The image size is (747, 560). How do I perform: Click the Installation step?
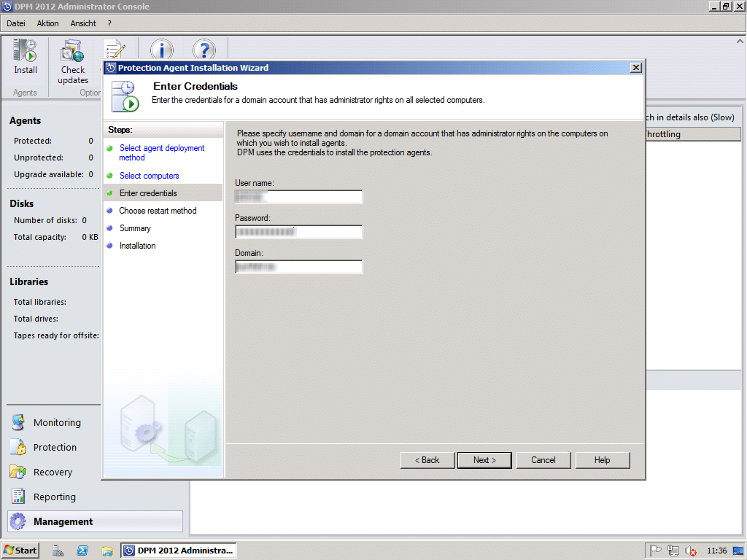point(137,246)
